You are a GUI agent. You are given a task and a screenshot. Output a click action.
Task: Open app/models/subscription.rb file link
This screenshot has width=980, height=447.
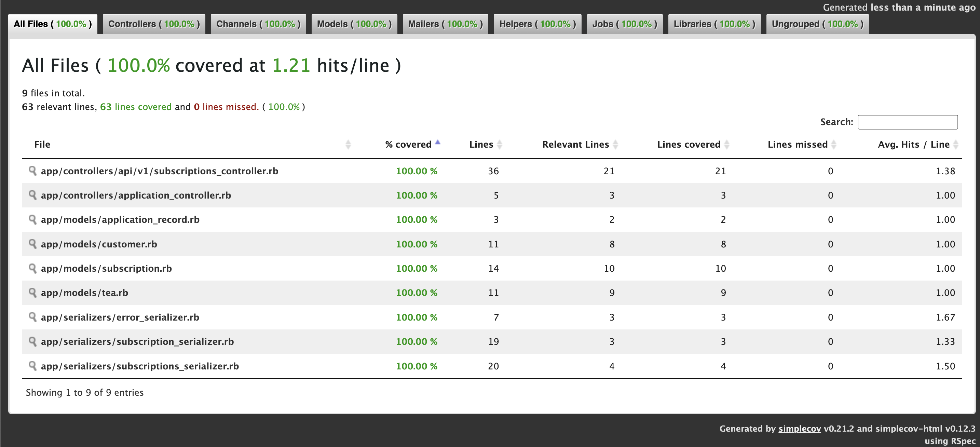[x=106, y=268]
